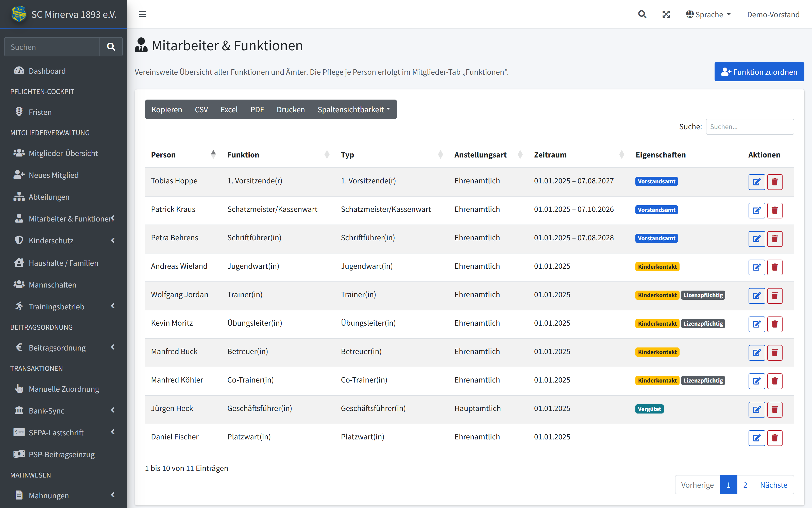The height and width of the screenshot is (508, 812).
Task: Delete Manfred Köhler's Co-Trainer entry
Action: point(774,381)
